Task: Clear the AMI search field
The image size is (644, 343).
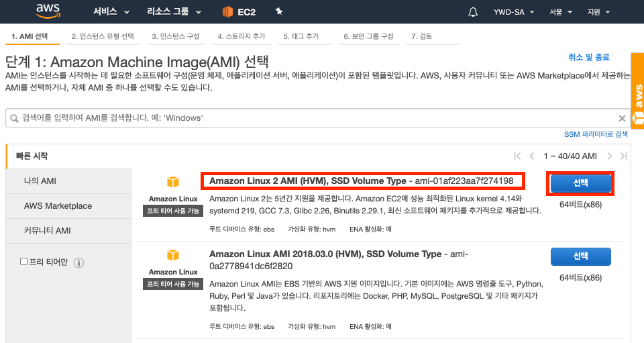Action: point(622,118)
